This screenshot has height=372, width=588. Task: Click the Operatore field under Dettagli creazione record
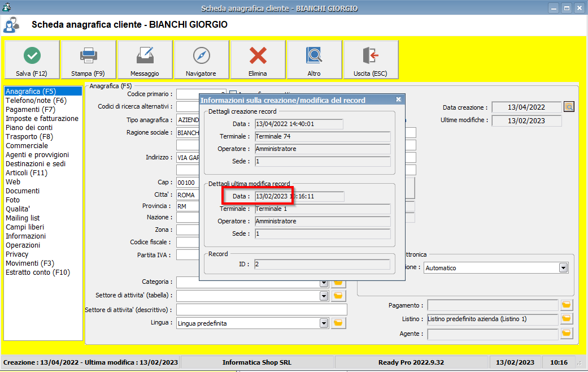323,149
